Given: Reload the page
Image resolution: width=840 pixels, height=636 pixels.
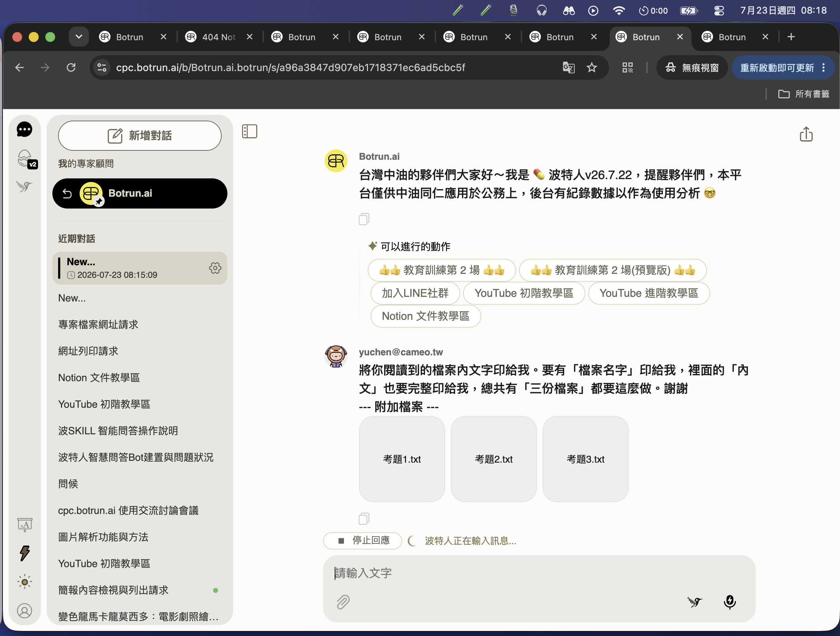Looking at the screenshot, I should coord(71,67).
